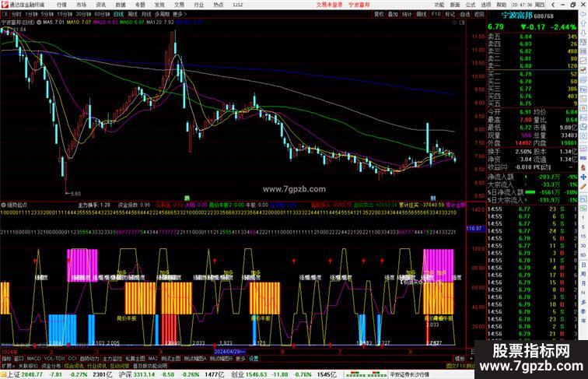The image size is (588, 379).
Task: Expand the 更多 indicator tabs list
Action: tap(240, 359)
